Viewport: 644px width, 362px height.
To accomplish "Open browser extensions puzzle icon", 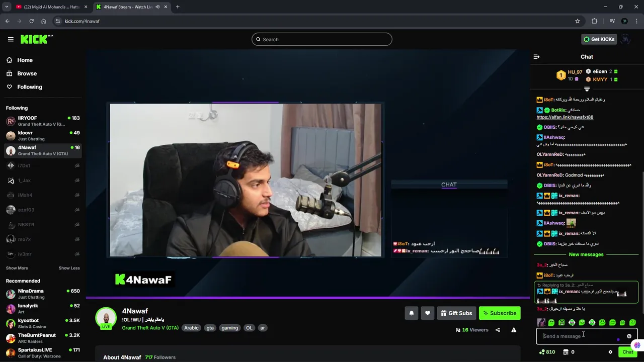I will point(595,21).
